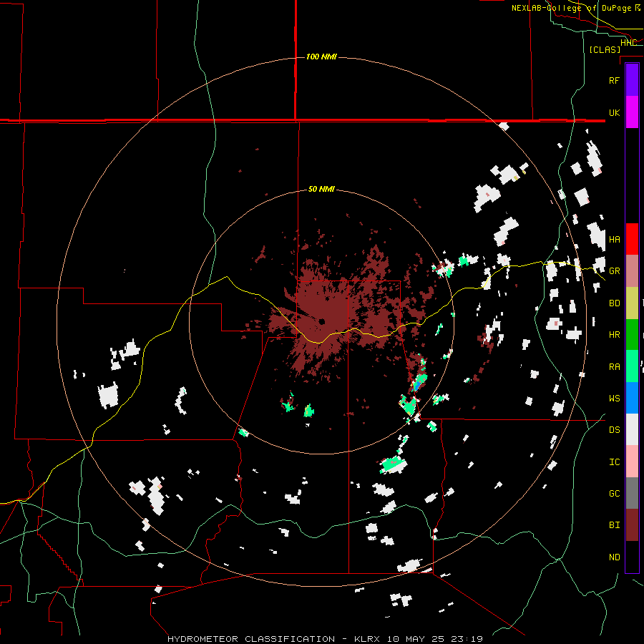Viewport: 644px width, 644px height.
Task: Click the 'HYDROMETEOR CLASSIFICATION - KLRX' title text
Action: tap(273, 639)
